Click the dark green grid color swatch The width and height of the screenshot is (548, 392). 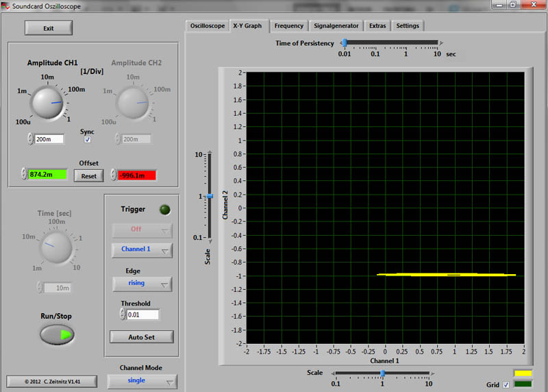point(523,384)
